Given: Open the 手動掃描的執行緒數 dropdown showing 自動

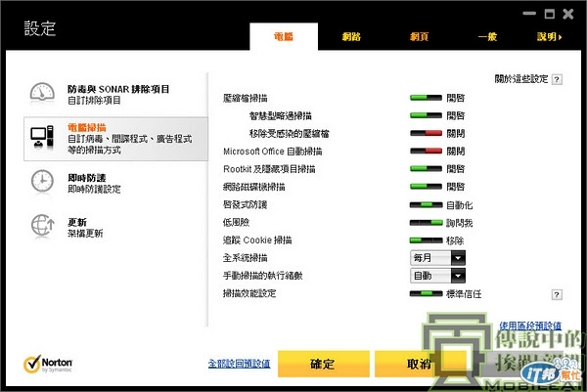Looking at the screenshot, I should point(437,276).
